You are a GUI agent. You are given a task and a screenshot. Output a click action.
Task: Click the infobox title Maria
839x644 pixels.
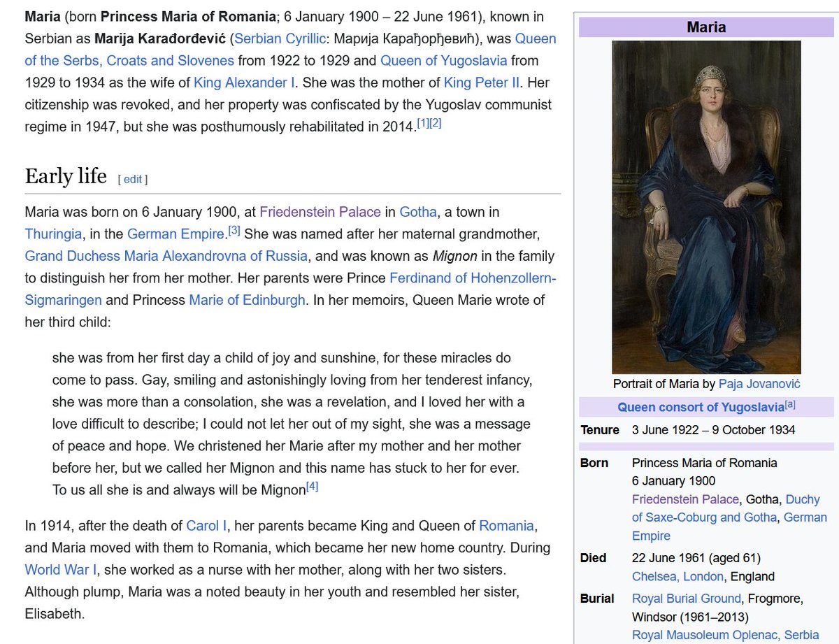[706, 28]
